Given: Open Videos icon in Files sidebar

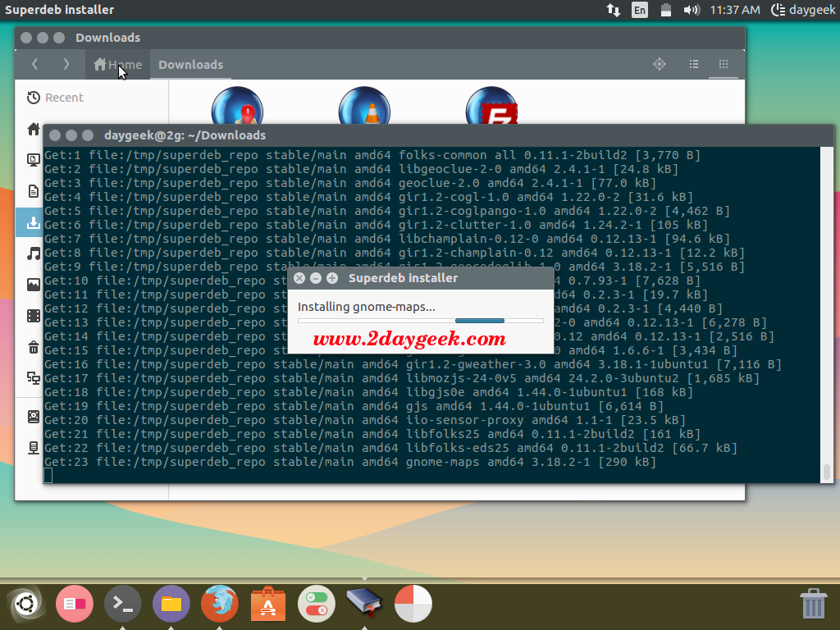Looking at the screenshot, I should coord(33,316).
